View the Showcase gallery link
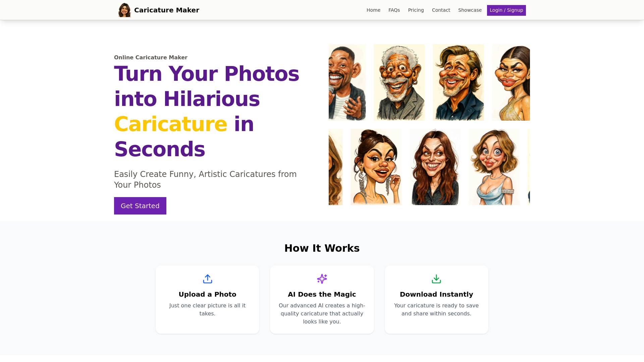644x362 pixels. [470, 10]
